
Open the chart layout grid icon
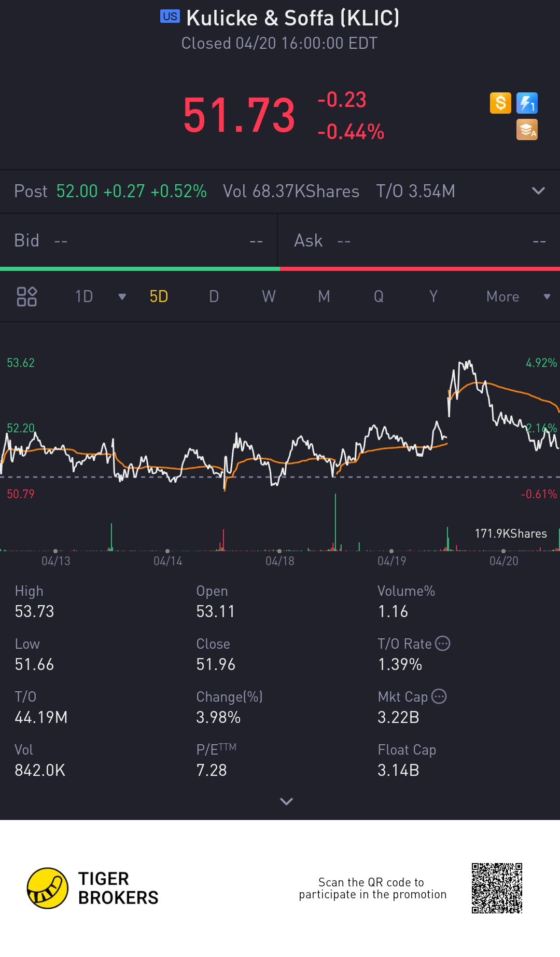(27, 296)
